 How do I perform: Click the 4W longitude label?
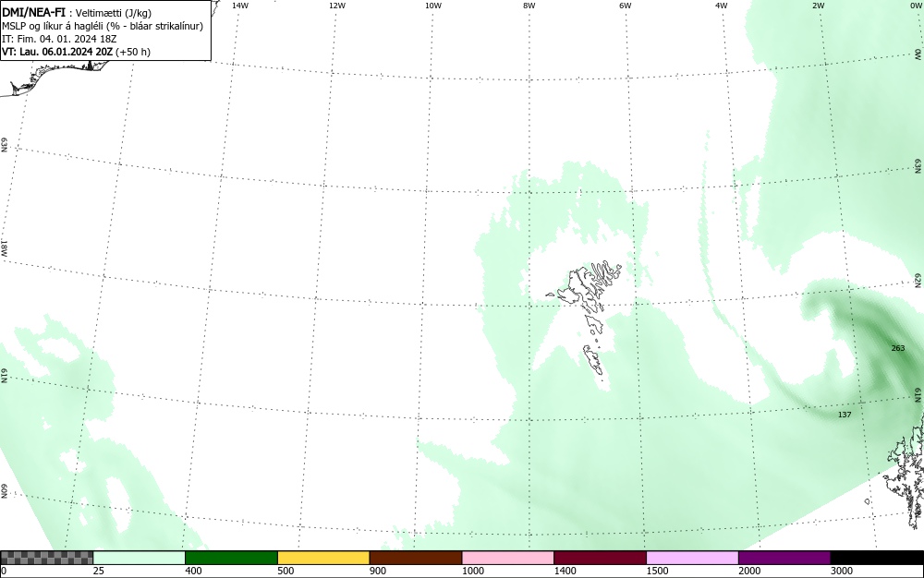[722, 6]
